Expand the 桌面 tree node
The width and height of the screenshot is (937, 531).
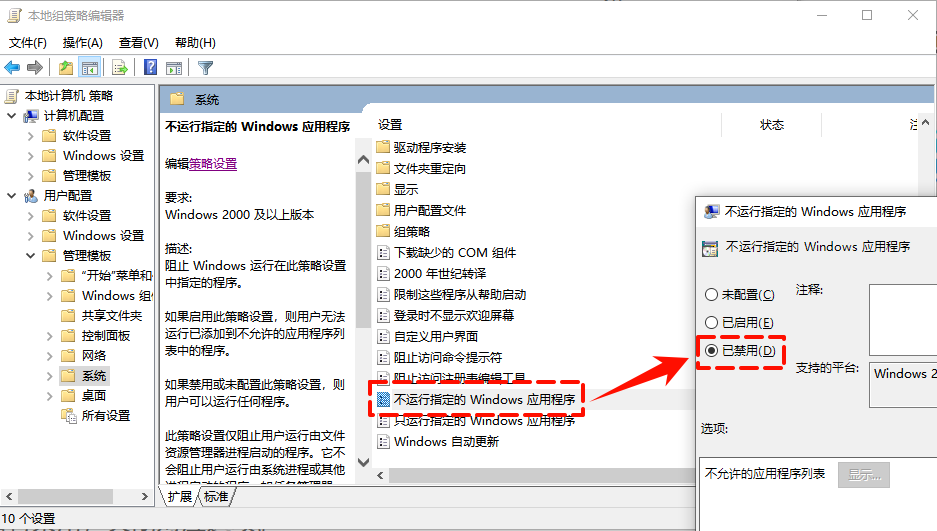tap(50, 396)
